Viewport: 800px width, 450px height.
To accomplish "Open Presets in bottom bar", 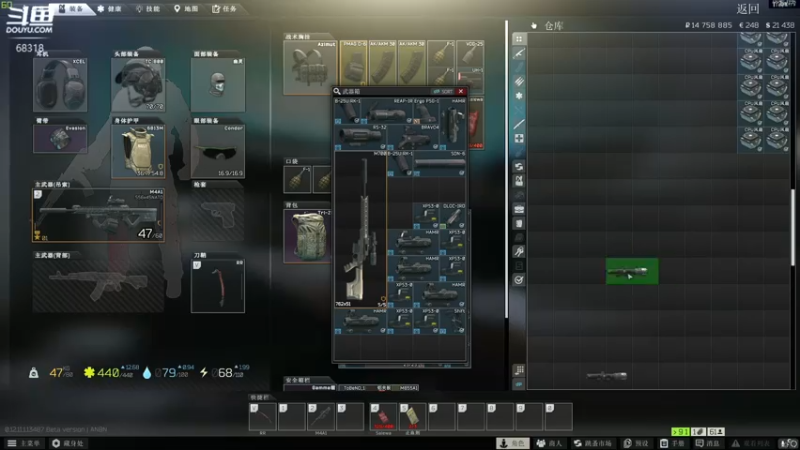I will [x=636, y=443].
